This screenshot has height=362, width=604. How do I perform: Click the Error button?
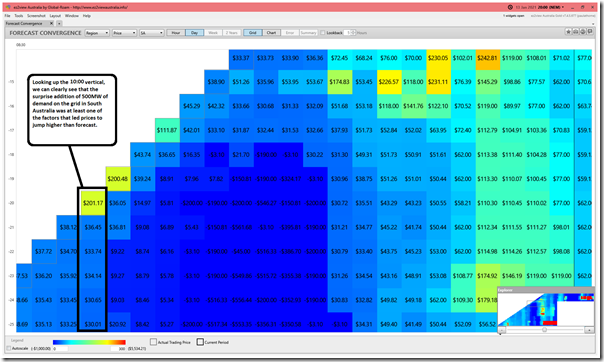[x=290, y=33]
